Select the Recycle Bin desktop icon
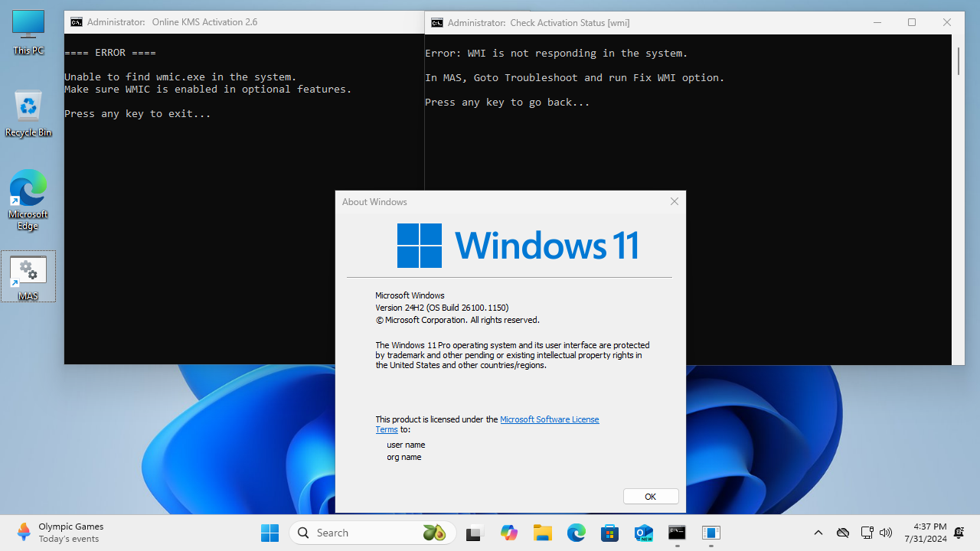Image resolution: width=980 pixels, height=551 pixels. point(28,114)
